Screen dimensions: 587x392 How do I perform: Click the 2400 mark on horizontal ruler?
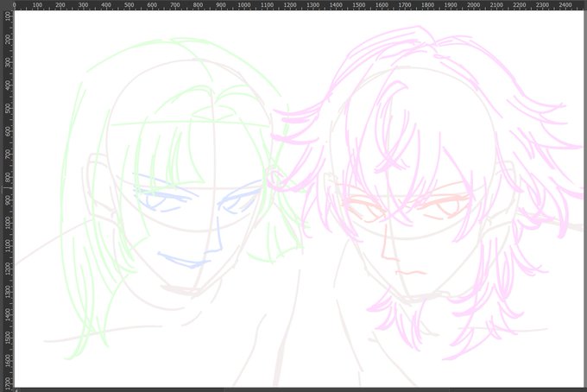[565, 5]
